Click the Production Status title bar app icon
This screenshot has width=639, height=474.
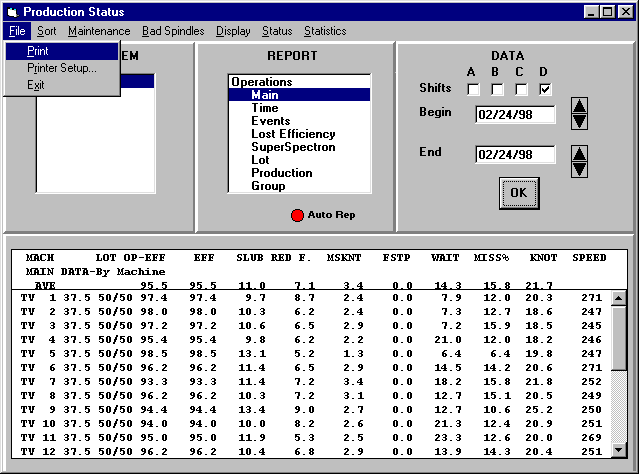click(x=13, y=12)
